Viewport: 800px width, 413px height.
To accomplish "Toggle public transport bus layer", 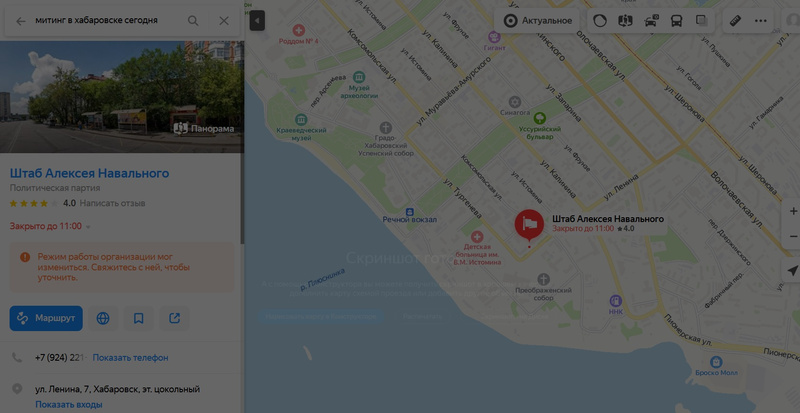I will click(x=676, y=21).
